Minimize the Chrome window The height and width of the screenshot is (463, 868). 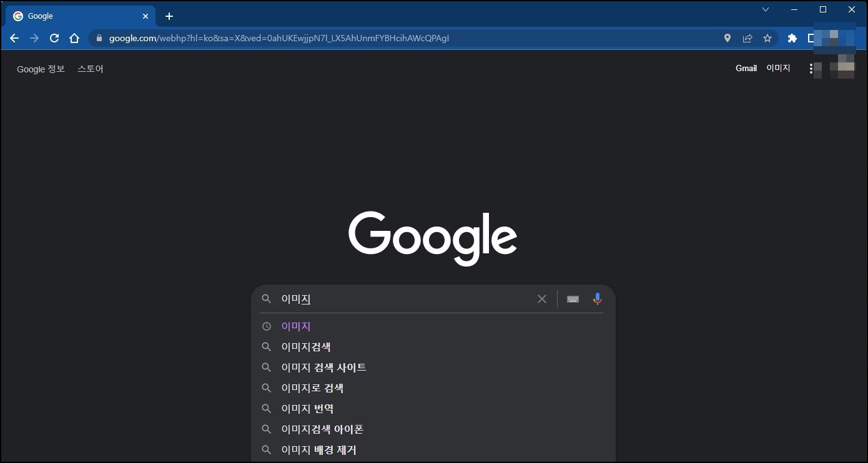(x=794, y=9)
